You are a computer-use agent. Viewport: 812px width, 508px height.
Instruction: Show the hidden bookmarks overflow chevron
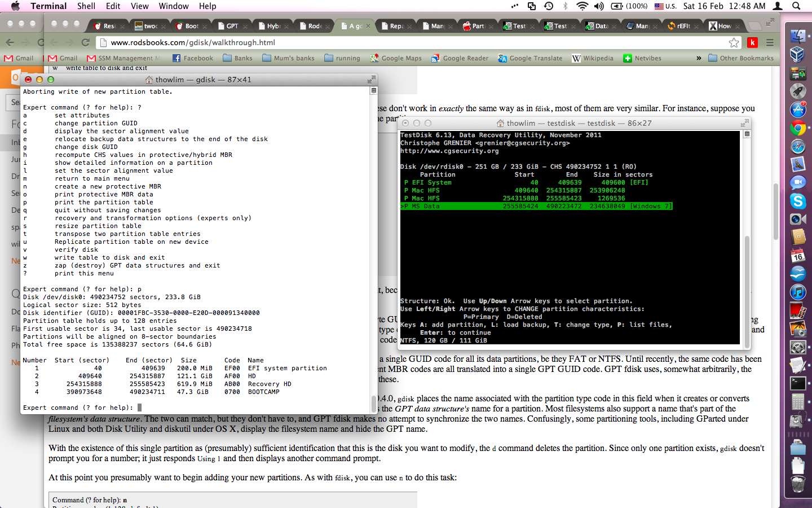pyautogui.click(x=699, y=58)
